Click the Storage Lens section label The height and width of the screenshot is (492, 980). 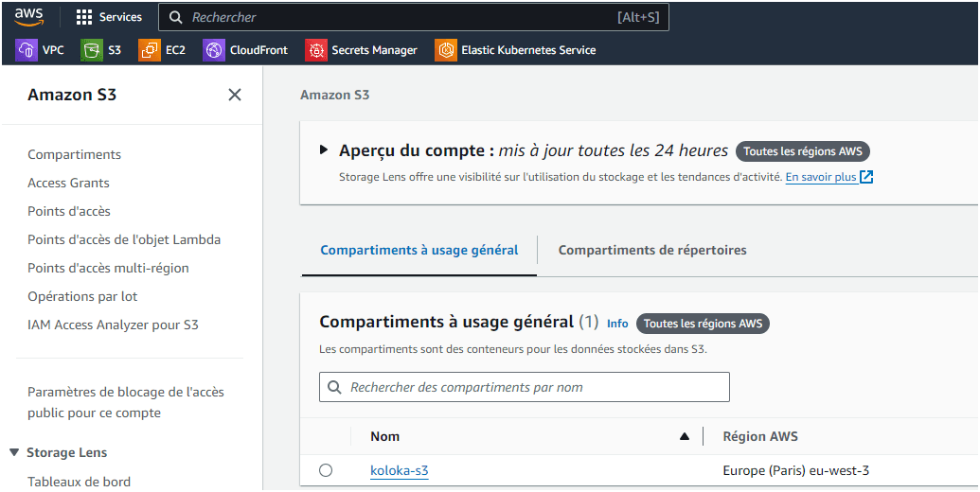point(67,452)
